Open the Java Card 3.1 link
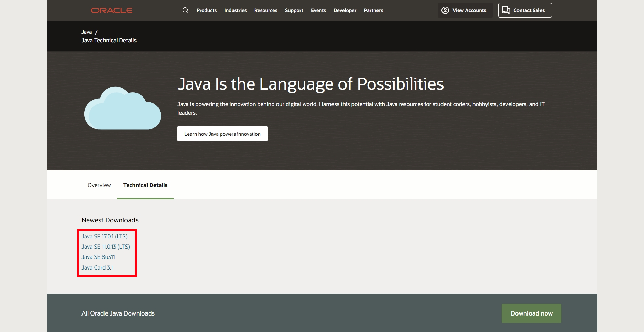Image resolution: width=644 pixels, height=332 pixels. pos(97,267)
